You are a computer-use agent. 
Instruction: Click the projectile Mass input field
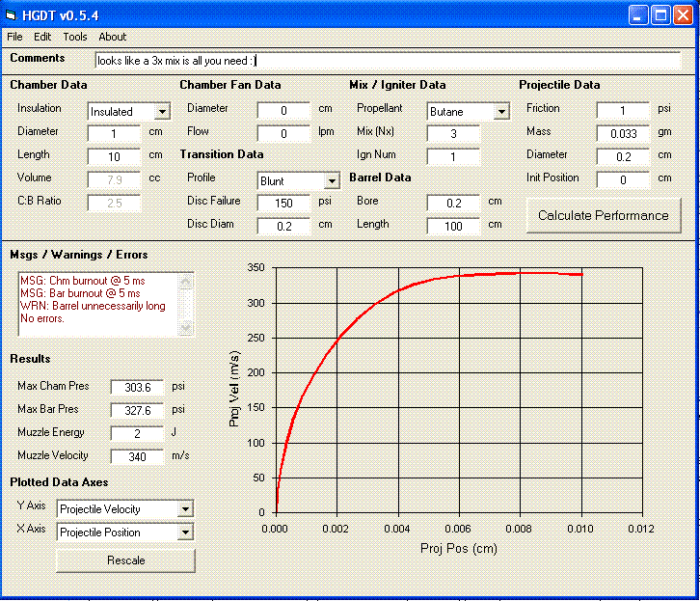coord(623,133)
